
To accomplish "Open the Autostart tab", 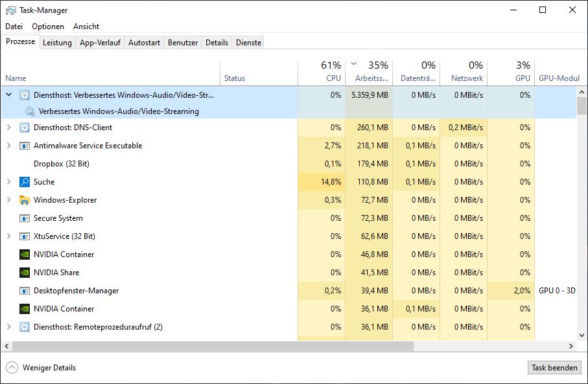I will click(144, 43).
